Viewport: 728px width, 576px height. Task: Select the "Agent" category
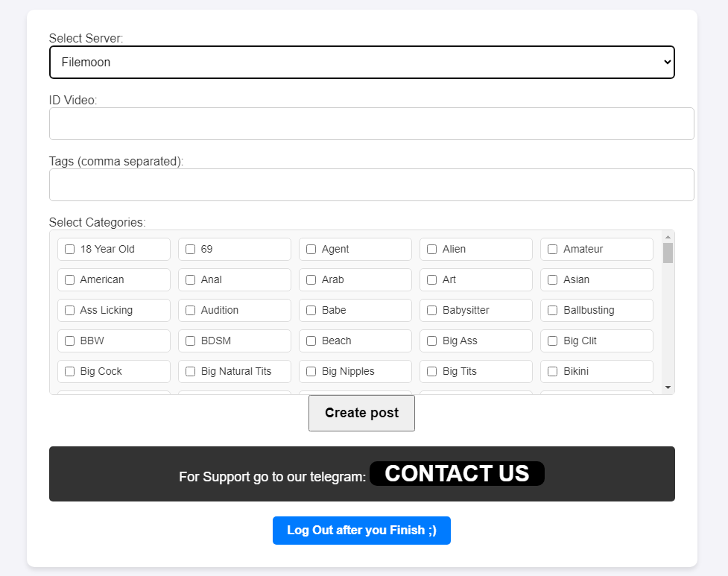[311, 249]
